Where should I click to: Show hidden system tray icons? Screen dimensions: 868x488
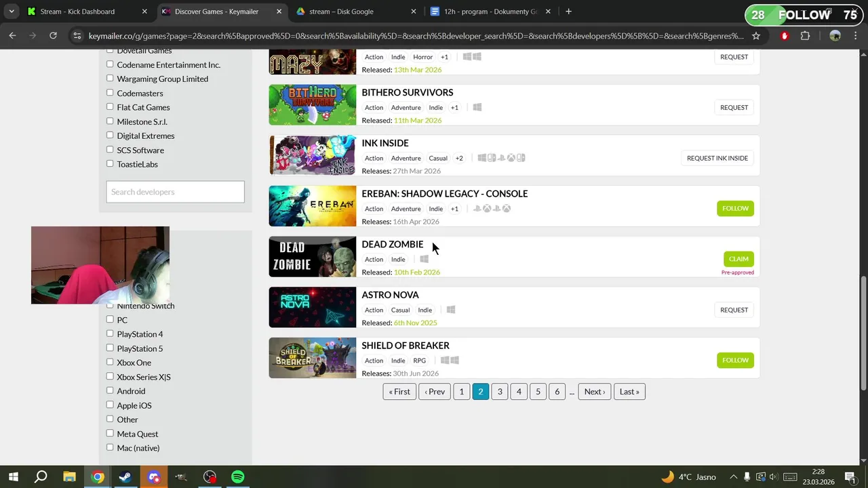click(x=733, y=476)
